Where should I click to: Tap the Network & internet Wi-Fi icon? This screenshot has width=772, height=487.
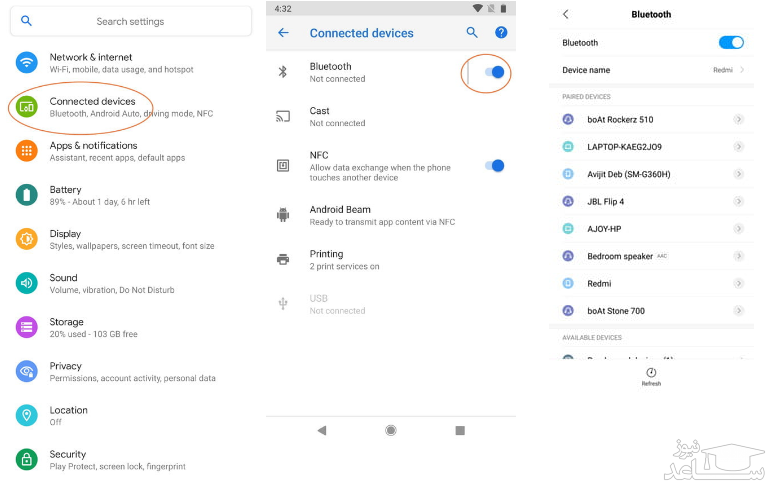(x=27, y=62)
